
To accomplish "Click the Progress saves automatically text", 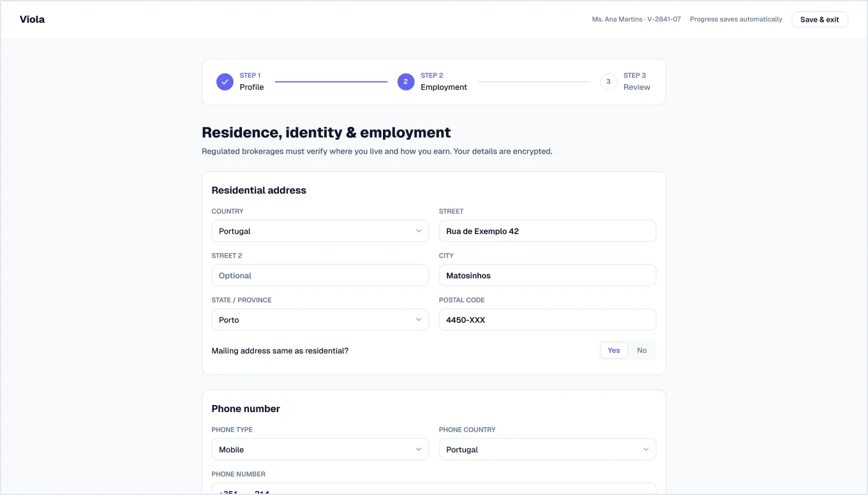I will [x=736, y=20].
